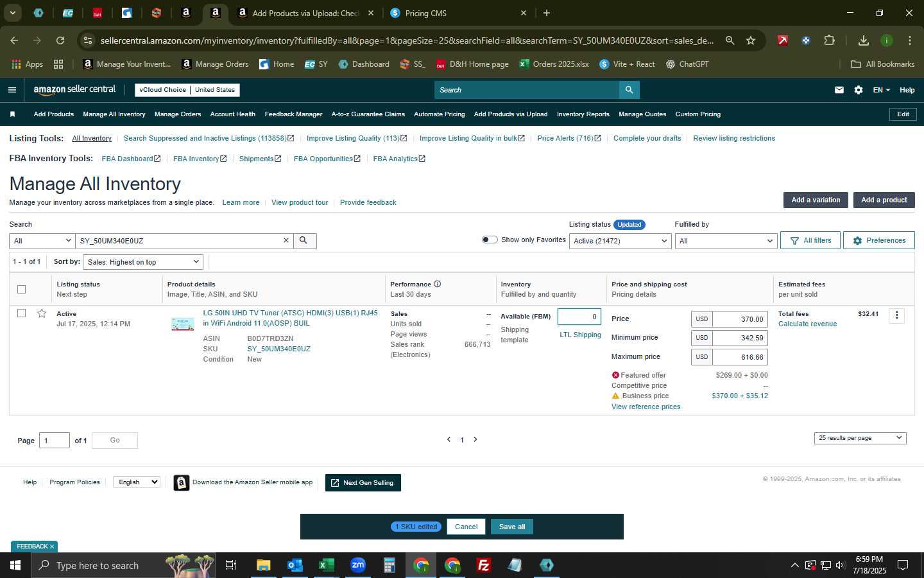Open the row actions three-dot menu
This screenshot has height=578, width=924.
pyautogui.click(x=897, y=315)
